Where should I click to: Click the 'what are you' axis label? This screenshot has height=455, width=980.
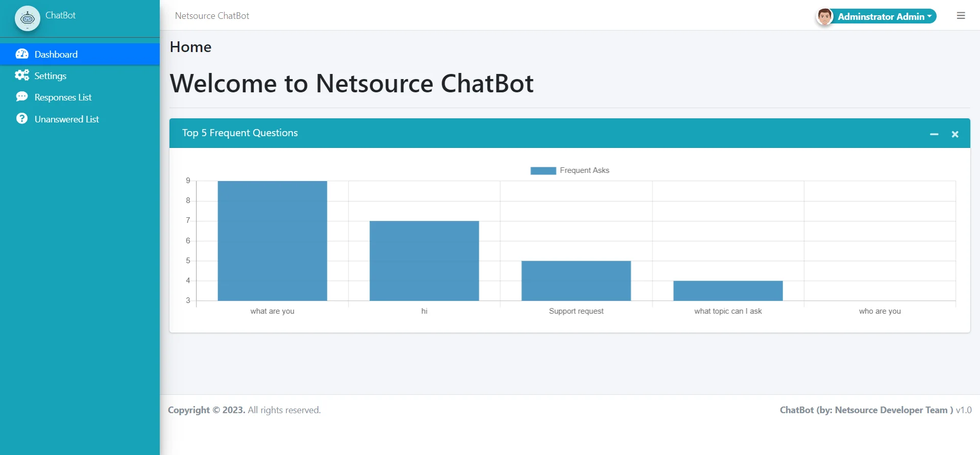[272, 311]
